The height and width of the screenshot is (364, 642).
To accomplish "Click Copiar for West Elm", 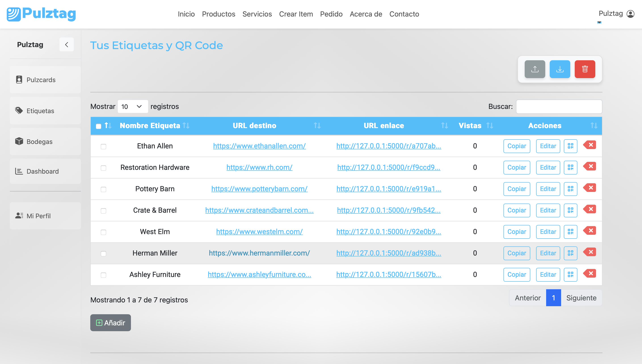I will tap(517, 232).
